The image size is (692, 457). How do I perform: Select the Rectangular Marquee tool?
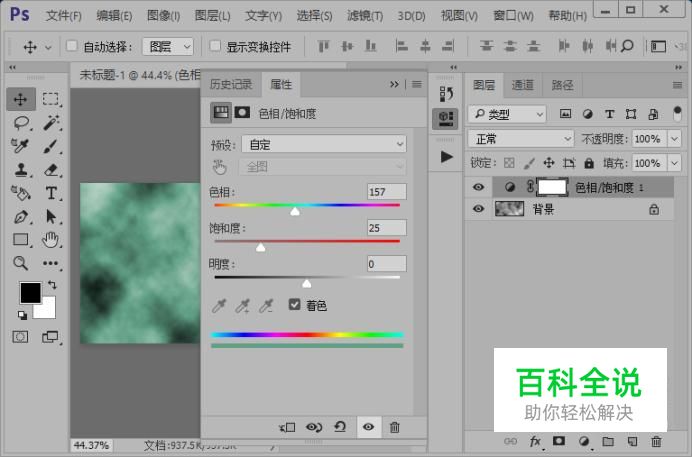point(51,99)
